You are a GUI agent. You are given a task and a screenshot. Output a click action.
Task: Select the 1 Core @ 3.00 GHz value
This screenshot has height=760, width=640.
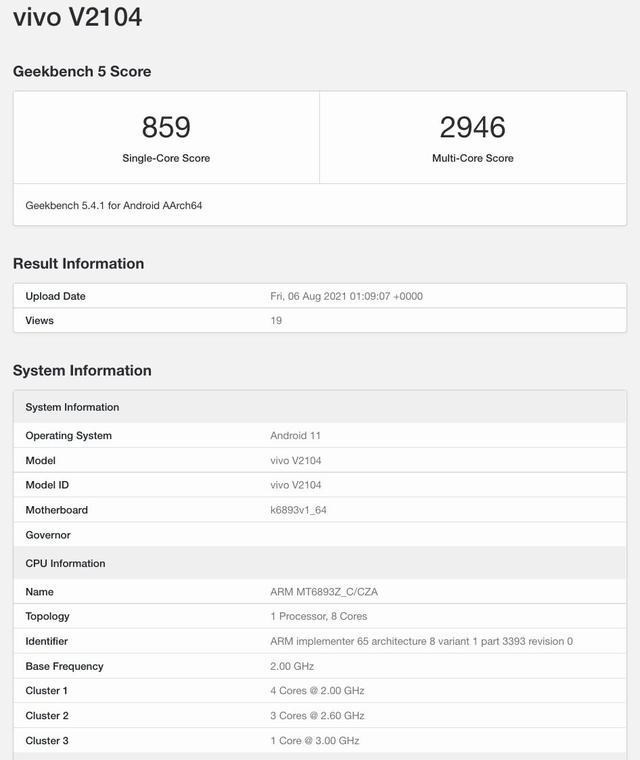click(315, 741)
